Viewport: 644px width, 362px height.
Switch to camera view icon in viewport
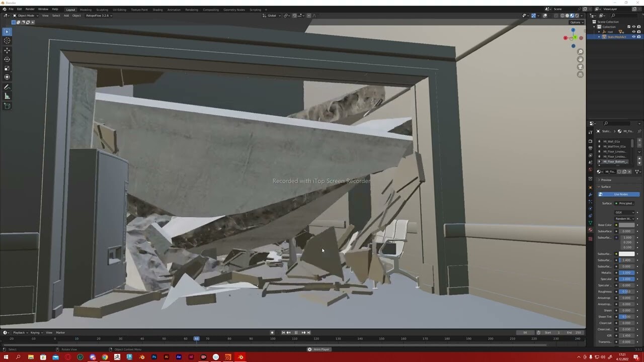click(580, 67)
